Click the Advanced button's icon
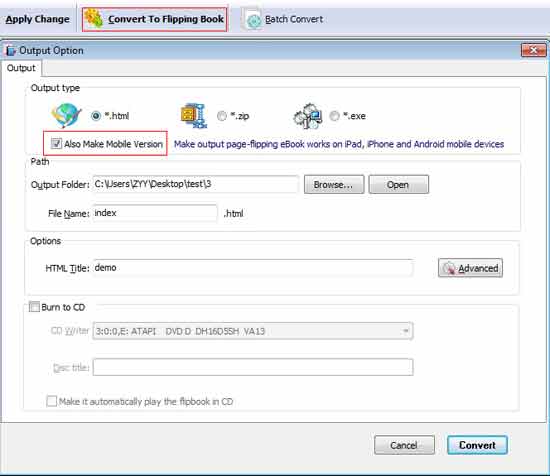Image resolution: width=550 pixels, height=476 pixels. [449, 268]
